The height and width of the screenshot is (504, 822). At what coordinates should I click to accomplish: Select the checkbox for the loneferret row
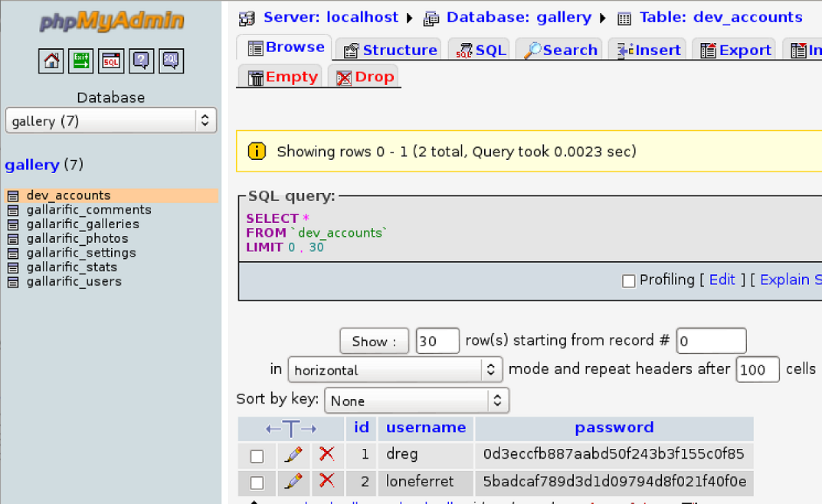coord(257,483)
